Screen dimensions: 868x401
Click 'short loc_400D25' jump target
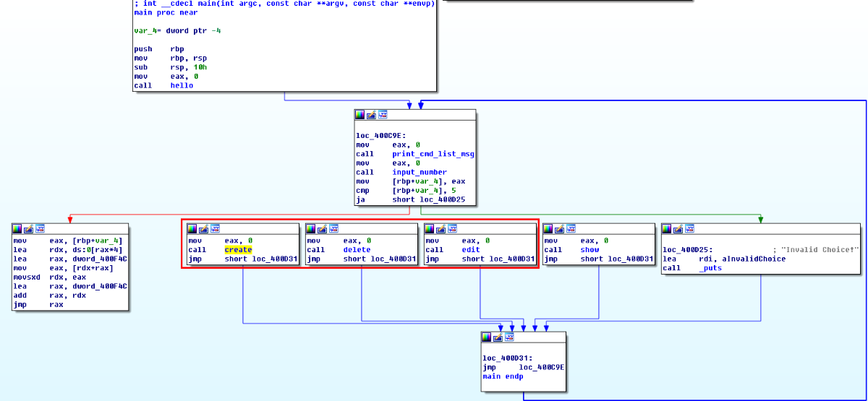pyautogui.click(x=429, y=199)
